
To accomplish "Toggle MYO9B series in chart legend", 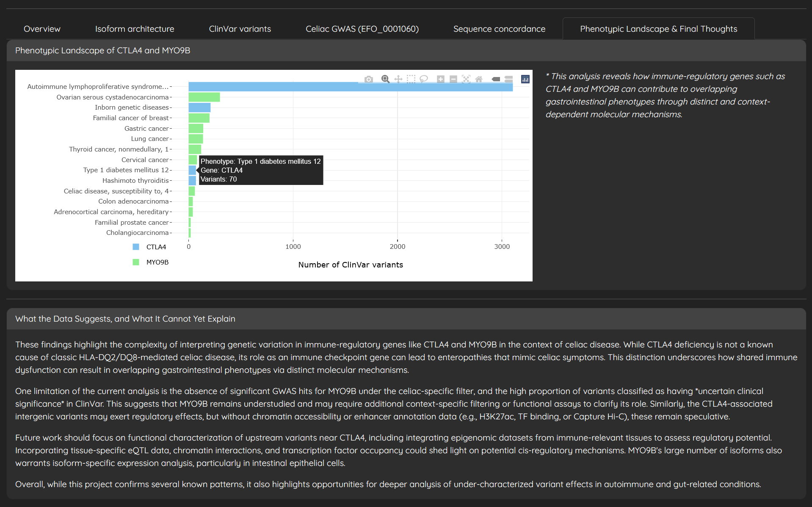I will [x=157, y=262].
